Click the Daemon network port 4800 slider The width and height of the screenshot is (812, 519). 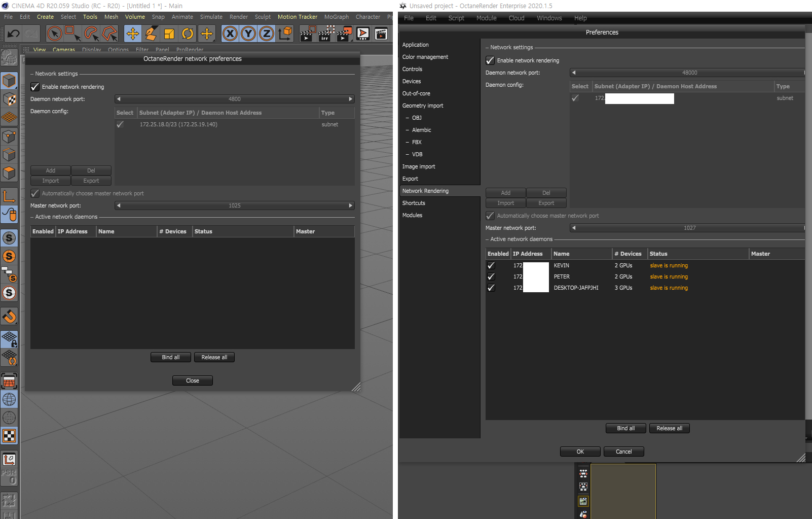[235, 99]
